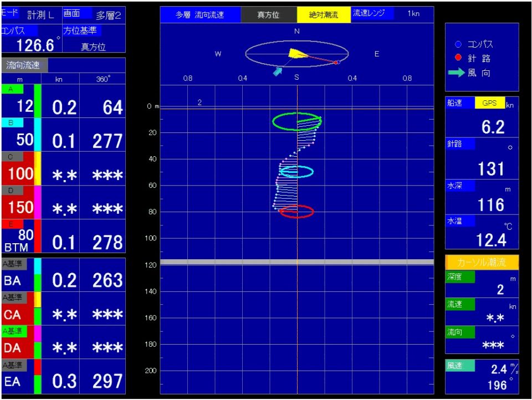The height and width of the screenshot is (400, 532).
Task: Click the yellow current vector on compass
Action: 298,54
